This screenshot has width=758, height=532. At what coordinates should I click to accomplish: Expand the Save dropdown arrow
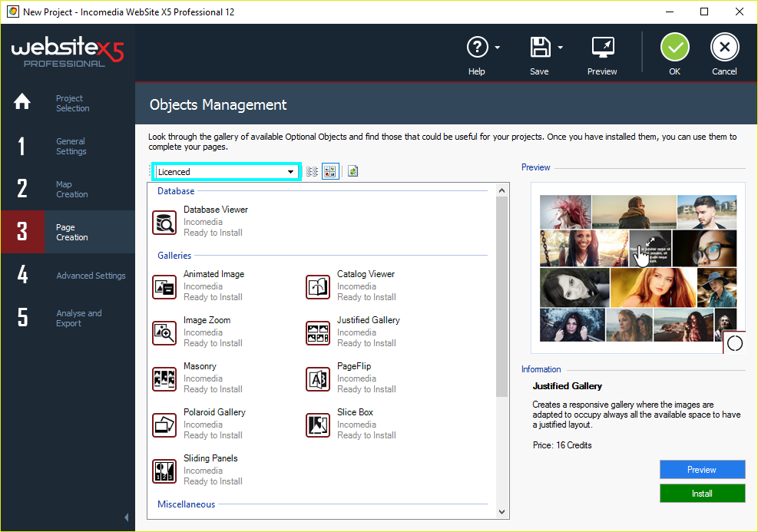coord(561,48)
